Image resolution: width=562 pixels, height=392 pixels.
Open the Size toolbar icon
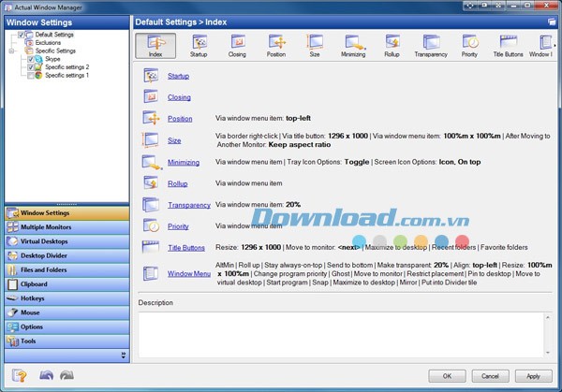[315, 46]
